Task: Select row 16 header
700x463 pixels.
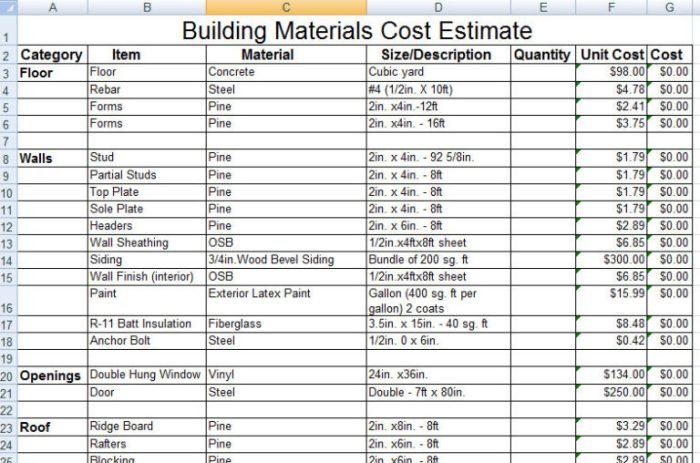Action: 6,300
